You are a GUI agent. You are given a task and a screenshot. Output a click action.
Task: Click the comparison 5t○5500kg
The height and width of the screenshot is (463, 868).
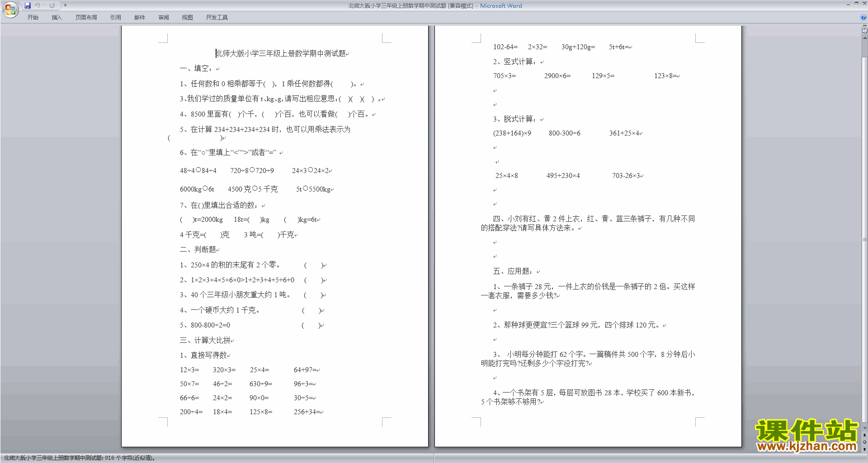coord(313,189)
